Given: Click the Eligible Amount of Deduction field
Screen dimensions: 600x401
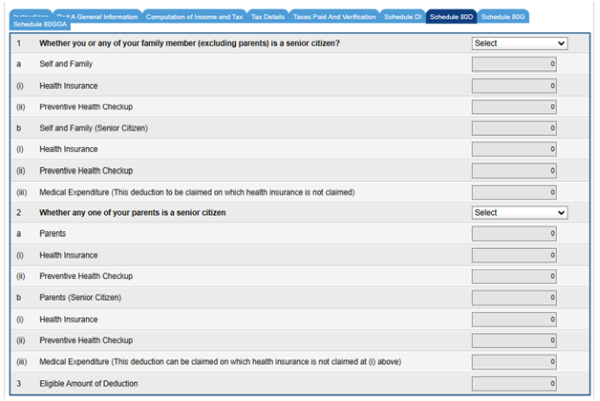Looking at the screenshot, I should 514,383.
